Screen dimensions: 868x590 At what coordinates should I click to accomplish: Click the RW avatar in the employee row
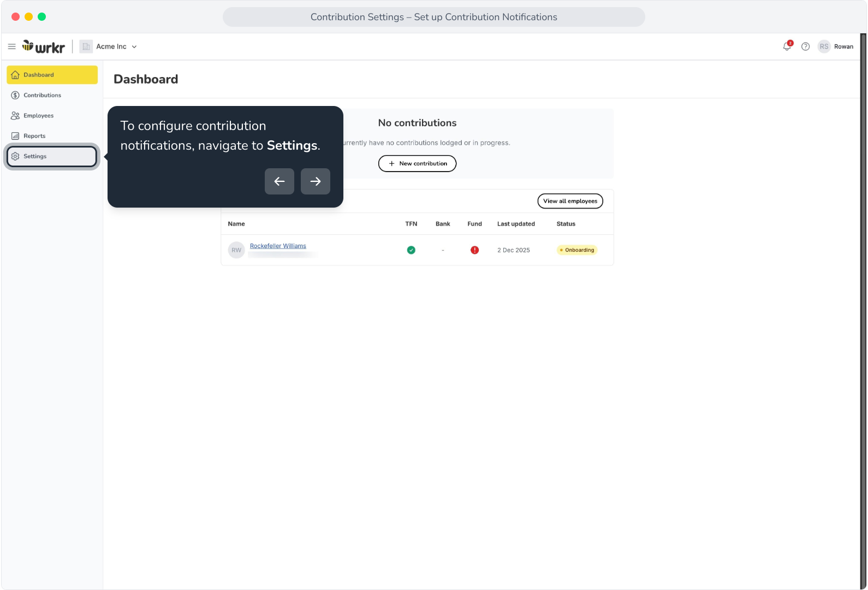click(236, 250)
